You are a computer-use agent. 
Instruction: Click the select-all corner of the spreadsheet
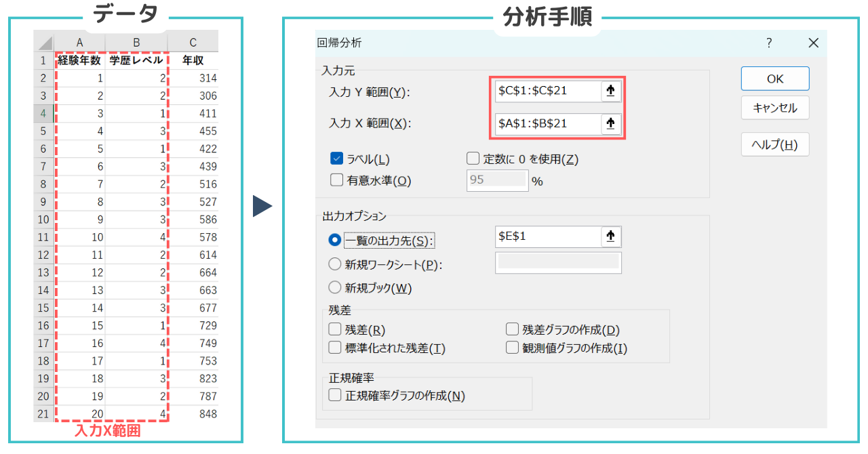45,43
